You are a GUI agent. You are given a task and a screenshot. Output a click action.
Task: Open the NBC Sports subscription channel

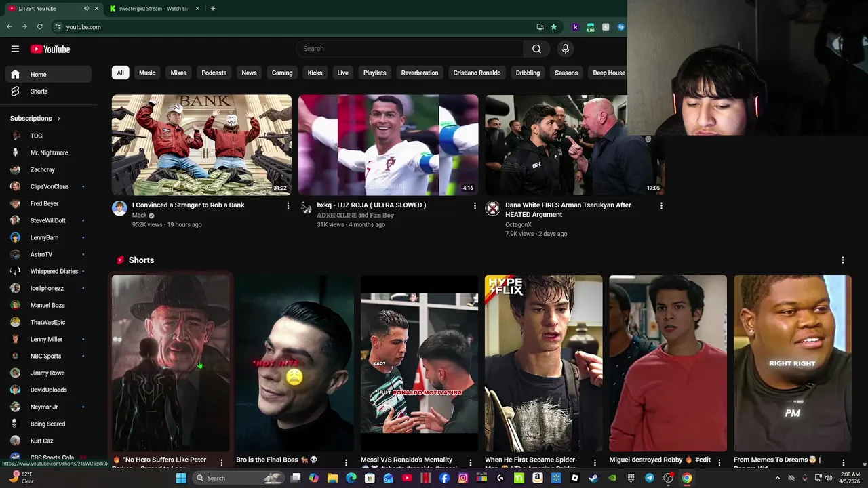point(46,356)
